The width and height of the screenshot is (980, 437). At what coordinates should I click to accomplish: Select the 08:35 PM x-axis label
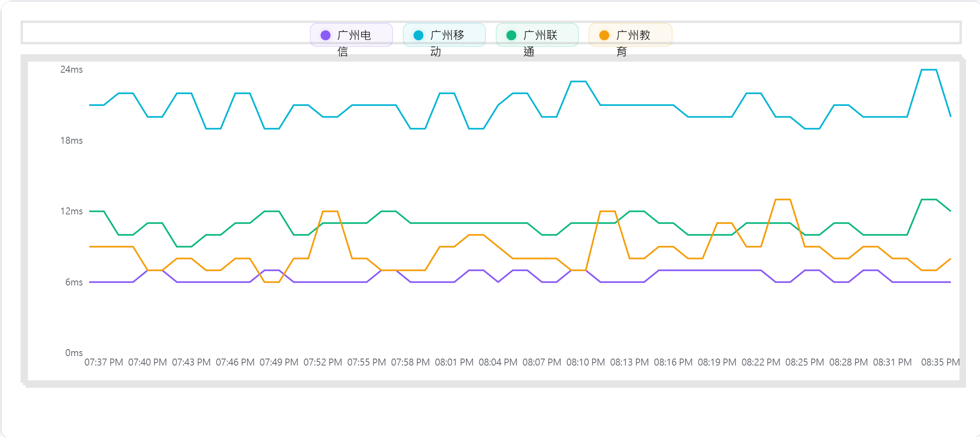coord(940,362)
